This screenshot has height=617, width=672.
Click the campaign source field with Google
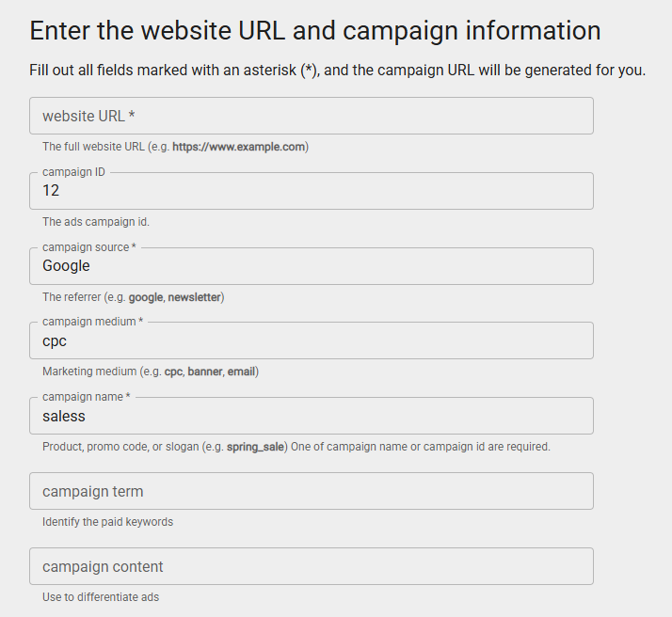(311, 266)
